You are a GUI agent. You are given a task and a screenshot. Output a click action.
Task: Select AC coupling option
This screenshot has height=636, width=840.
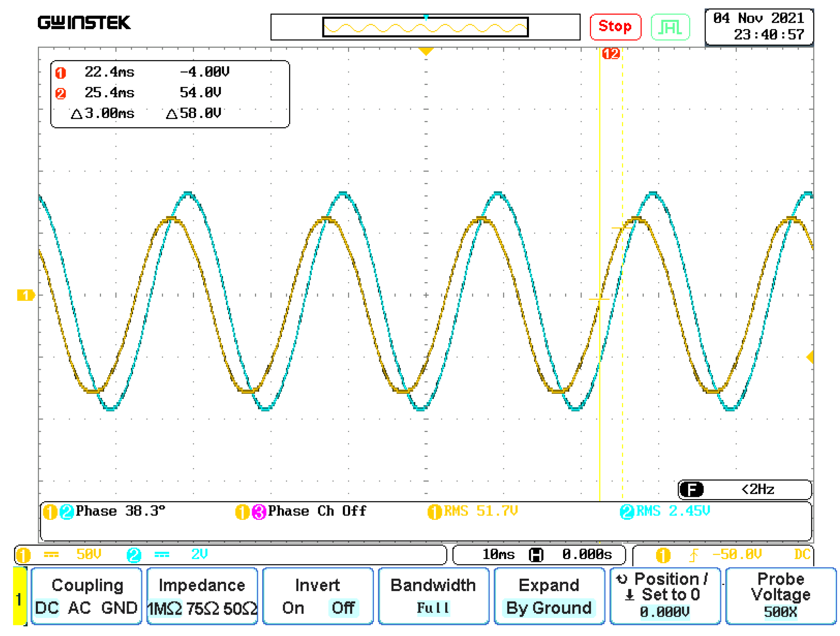pyautogui.click(x=80, y=608)
